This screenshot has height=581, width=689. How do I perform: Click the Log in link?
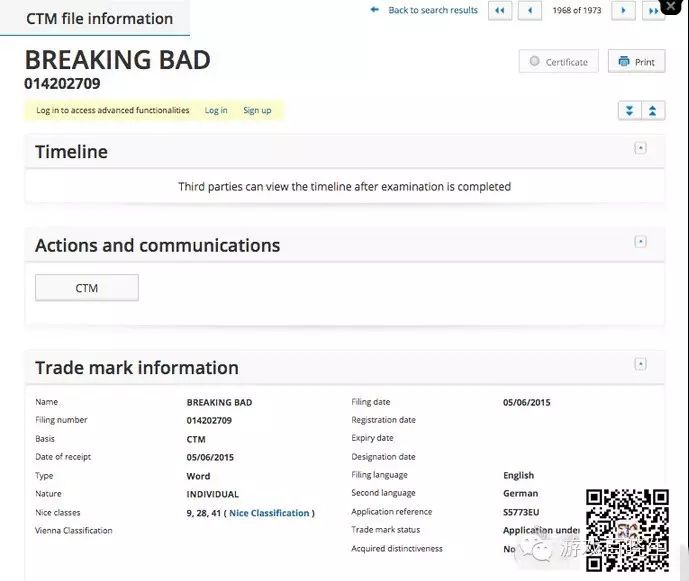coord(216,110)
